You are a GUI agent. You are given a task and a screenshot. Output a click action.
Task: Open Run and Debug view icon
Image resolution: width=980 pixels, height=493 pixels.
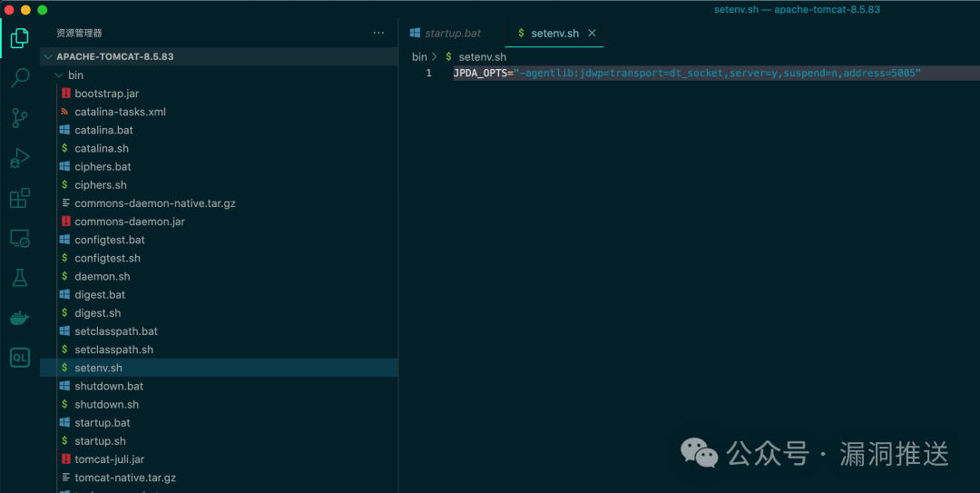point(19,158)
